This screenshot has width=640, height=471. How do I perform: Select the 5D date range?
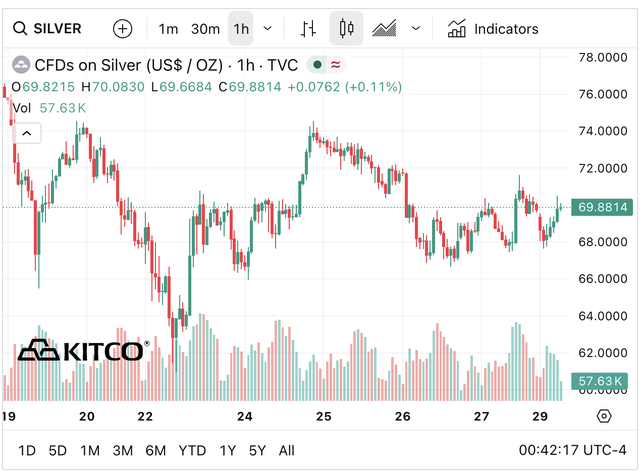click(x=59, y=450)
